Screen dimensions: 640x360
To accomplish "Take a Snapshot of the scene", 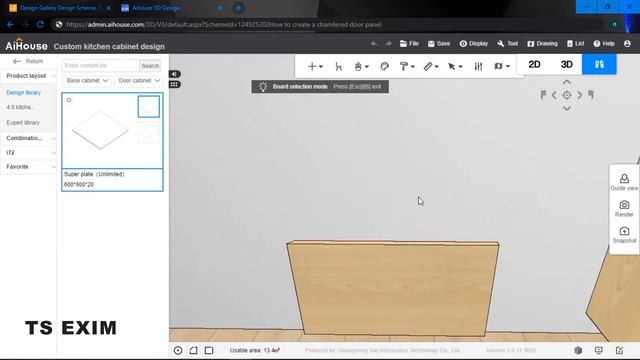I will (624, 235).
